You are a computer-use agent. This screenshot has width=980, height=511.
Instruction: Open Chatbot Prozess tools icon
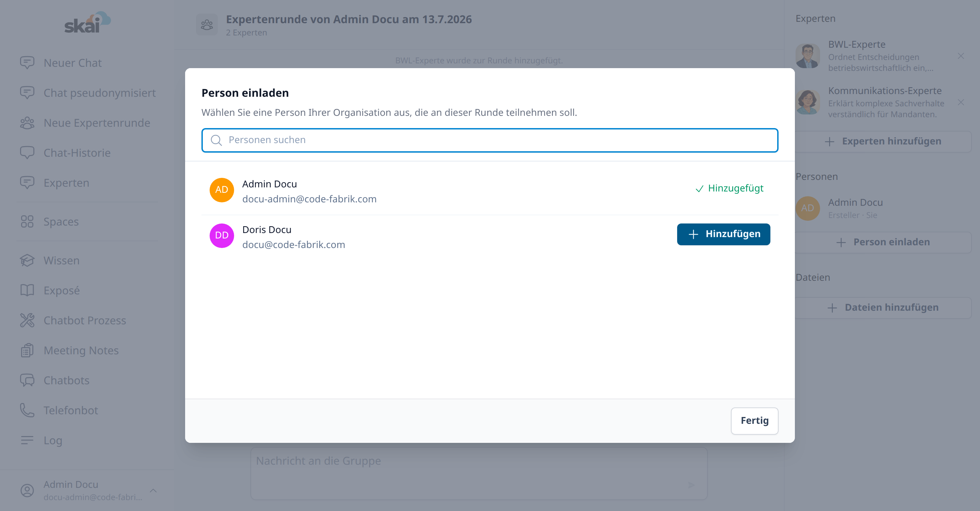coord(27,321)
